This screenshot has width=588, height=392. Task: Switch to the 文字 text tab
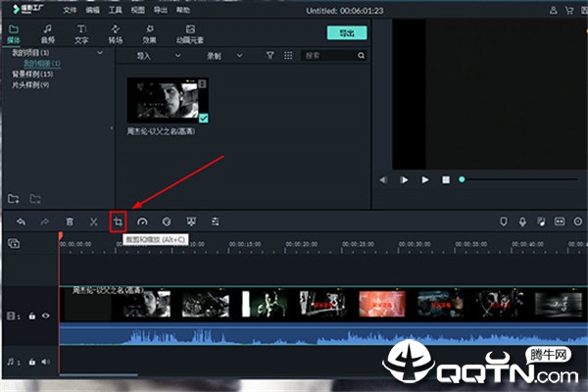pos(81,34)
